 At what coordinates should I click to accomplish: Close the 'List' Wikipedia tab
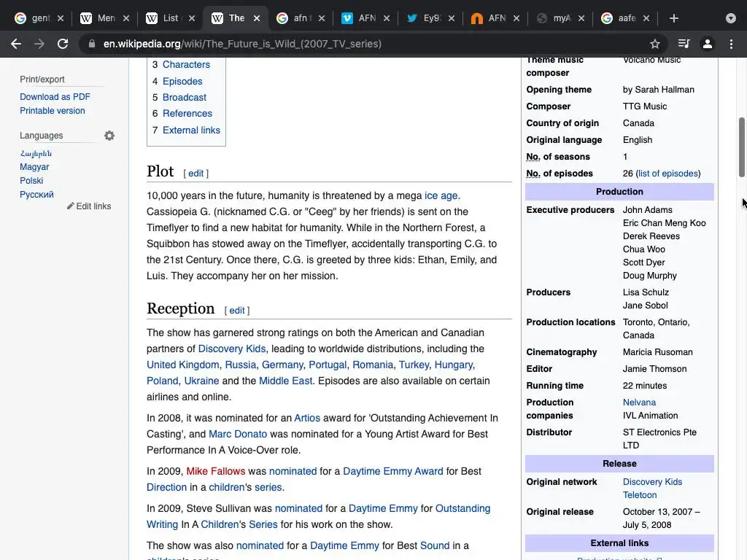point(192,18)
